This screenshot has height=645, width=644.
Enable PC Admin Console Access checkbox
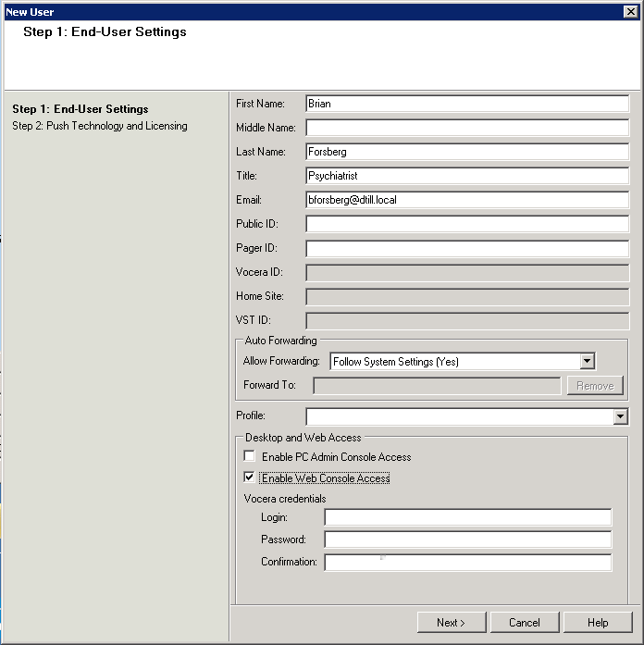(x=249, y=456)
